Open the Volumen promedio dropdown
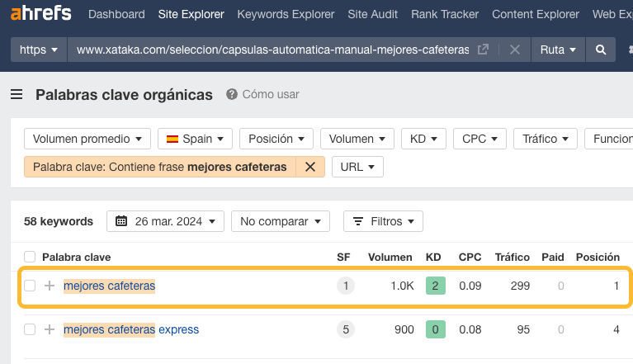The height and width of the screenshot is (364, 633). [x=87, y=139]
